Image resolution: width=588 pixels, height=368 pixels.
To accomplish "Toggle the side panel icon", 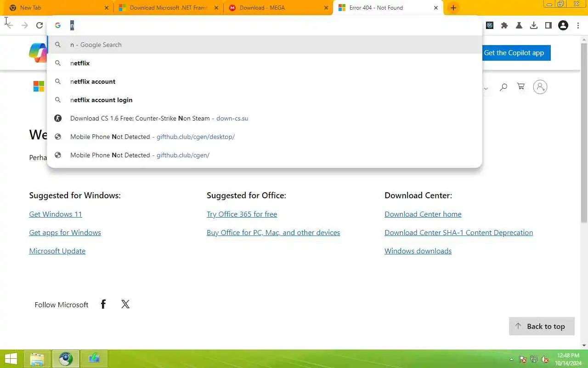I will [548, 26].
